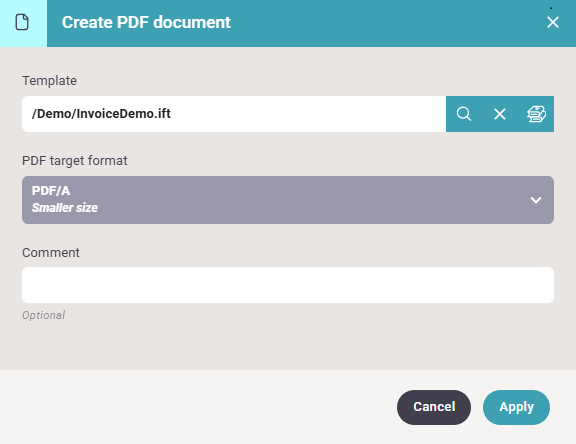Click the Apply button
Image resolution: width=576 pixels, height=444 pixels.
point(516,407)
